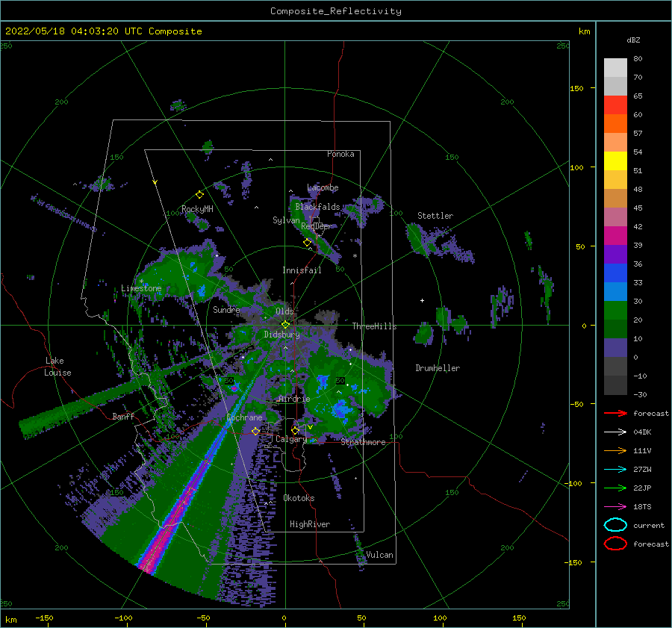Image resolution: width=672 pixels, height=628 pixels.
Task: Click the Ponoka city label
Action: 340,154
